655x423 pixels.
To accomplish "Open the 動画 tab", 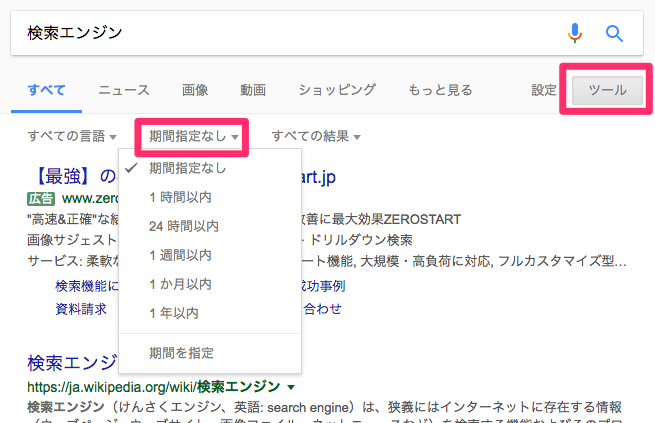I will click(x=253, y=90).
